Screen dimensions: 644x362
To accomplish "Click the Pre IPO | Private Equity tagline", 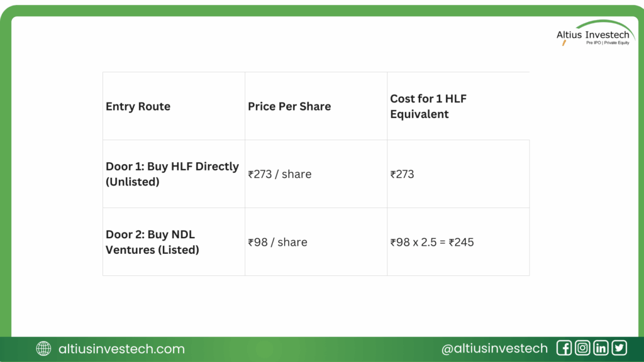I will [x=607, y=42].
